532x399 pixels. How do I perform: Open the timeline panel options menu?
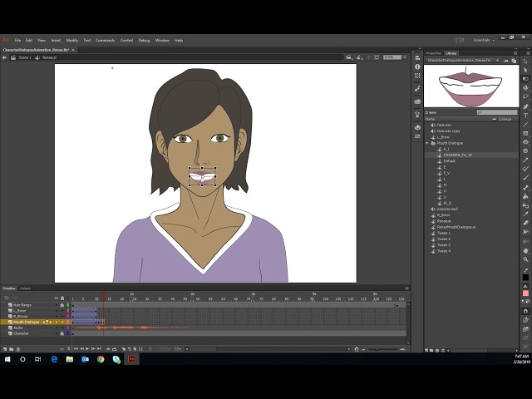[406, 288]
